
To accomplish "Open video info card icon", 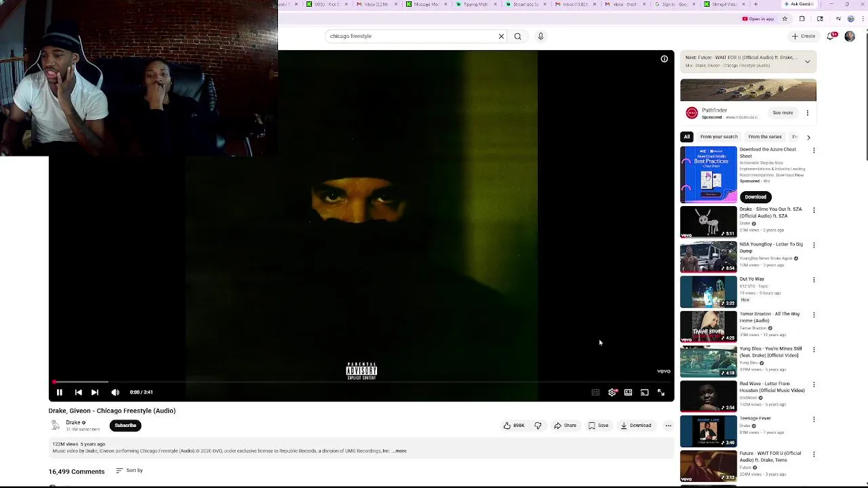I will pos(665,59).
